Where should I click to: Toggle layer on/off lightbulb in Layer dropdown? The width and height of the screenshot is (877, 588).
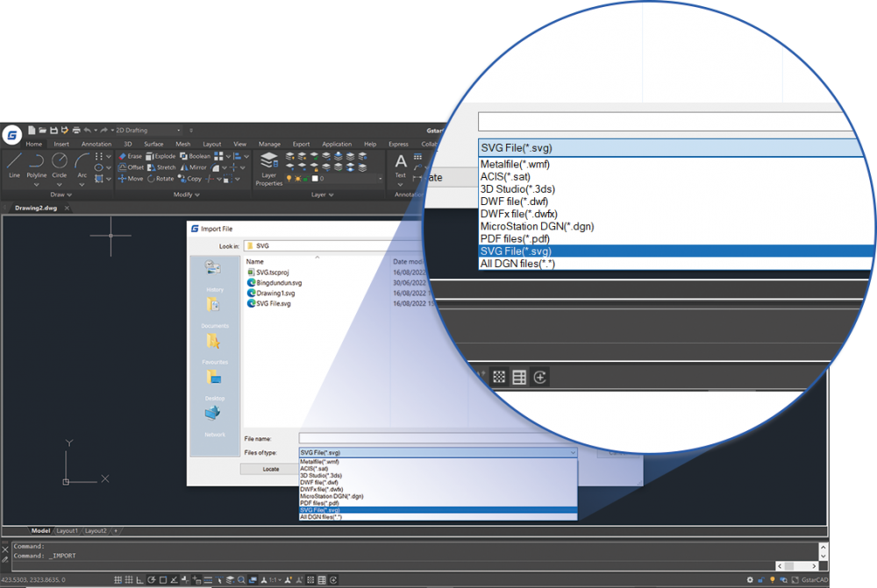tap(289, 179)
